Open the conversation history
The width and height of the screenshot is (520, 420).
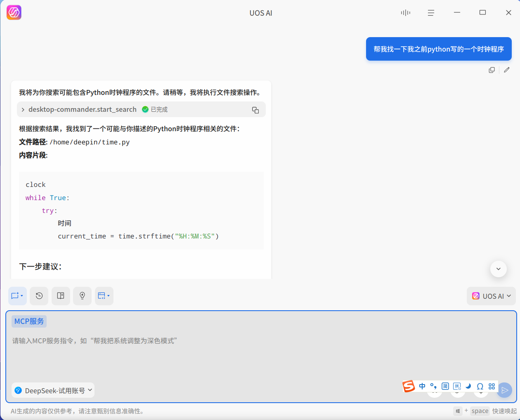(39, 296)
